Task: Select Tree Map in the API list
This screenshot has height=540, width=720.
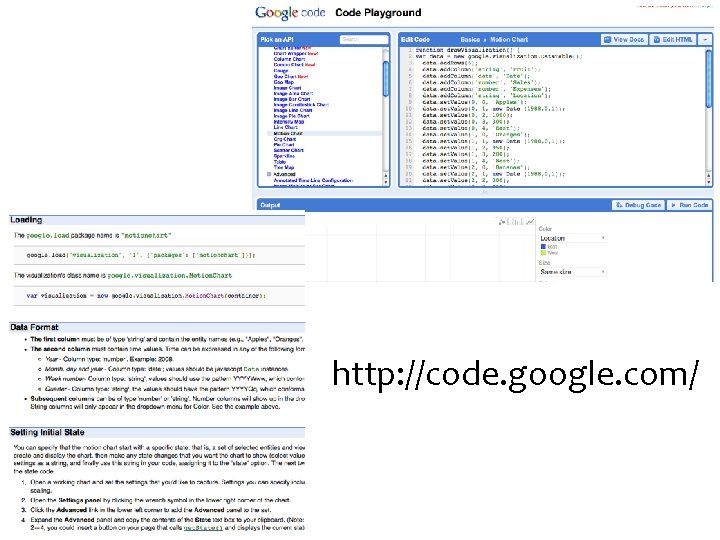Action: point(284,167)
